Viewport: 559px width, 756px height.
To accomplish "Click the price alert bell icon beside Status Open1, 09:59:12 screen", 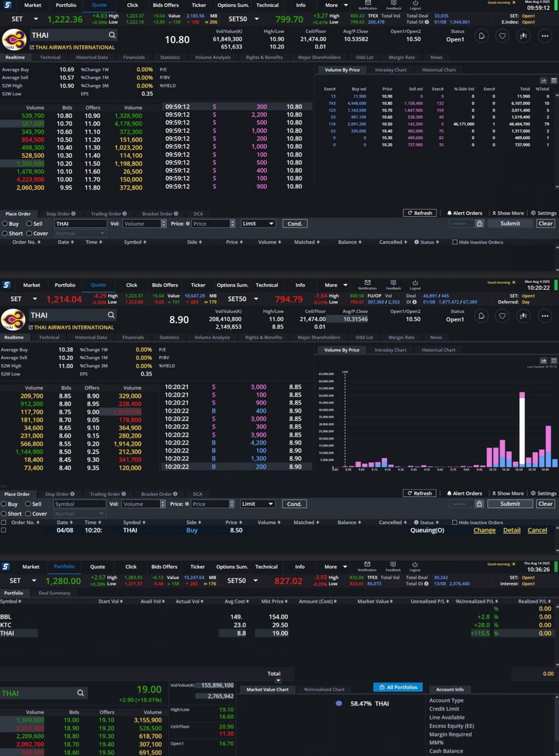I will coord(481,36).
